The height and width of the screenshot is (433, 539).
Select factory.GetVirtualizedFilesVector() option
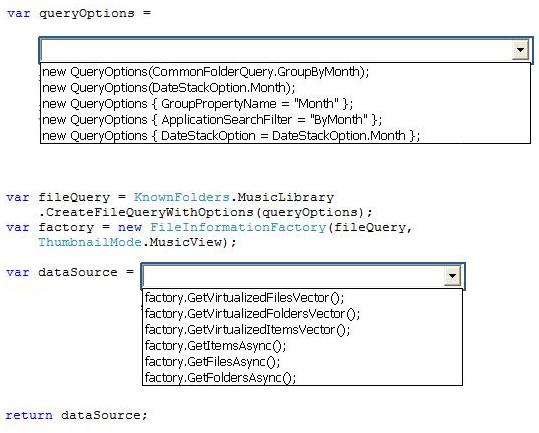302,298
